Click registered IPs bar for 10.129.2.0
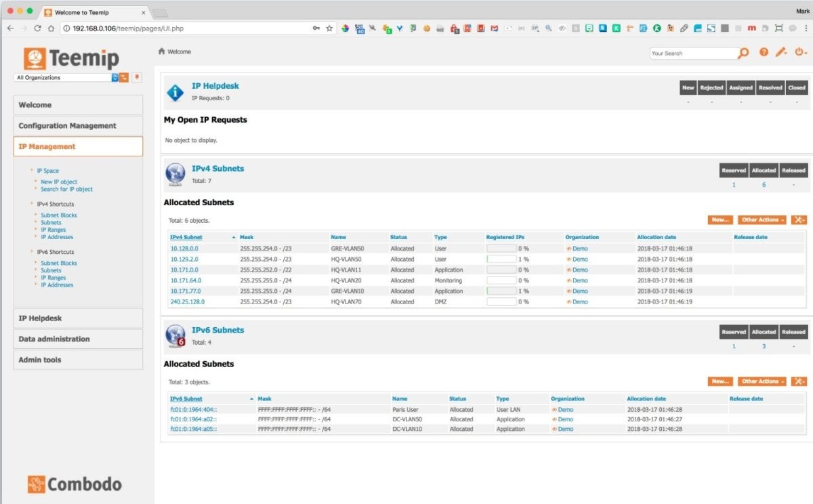Screen dimensions: 813x504 click(501, 259)
